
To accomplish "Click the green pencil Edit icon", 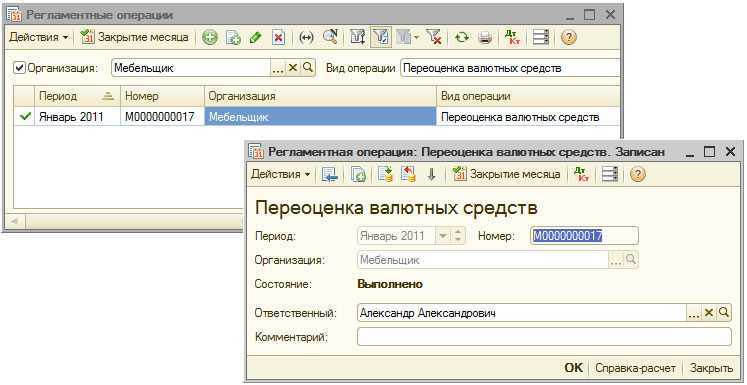I will click(x=255, y=38).
